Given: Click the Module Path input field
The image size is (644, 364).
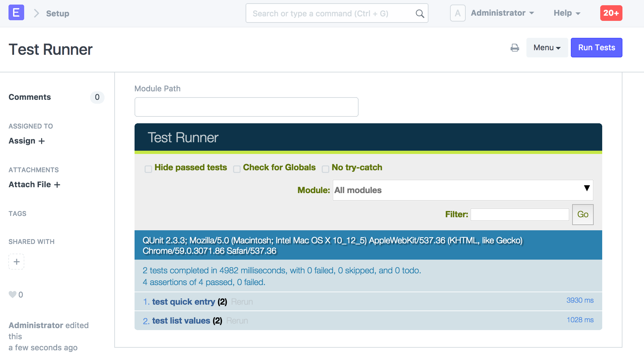Looking at the screenshot, I should pyautogui.click(x=246, y=107).
